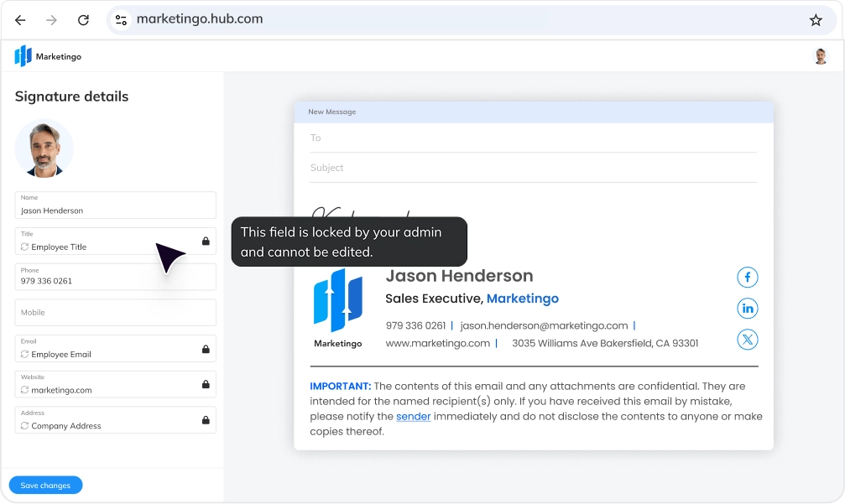Viewport: 845px width, 504px height.
Task: Click the Sales Executive title text
Action: (434, 299)
